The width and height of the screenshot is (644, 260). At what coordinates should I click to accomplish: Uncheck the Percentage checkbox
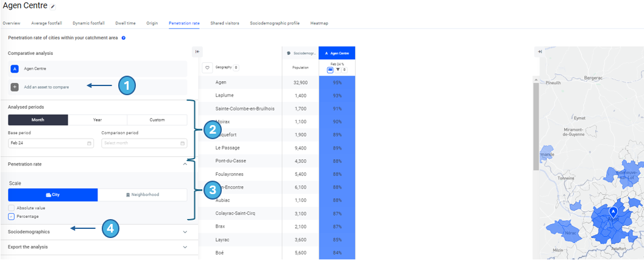[x=12, y=217]
